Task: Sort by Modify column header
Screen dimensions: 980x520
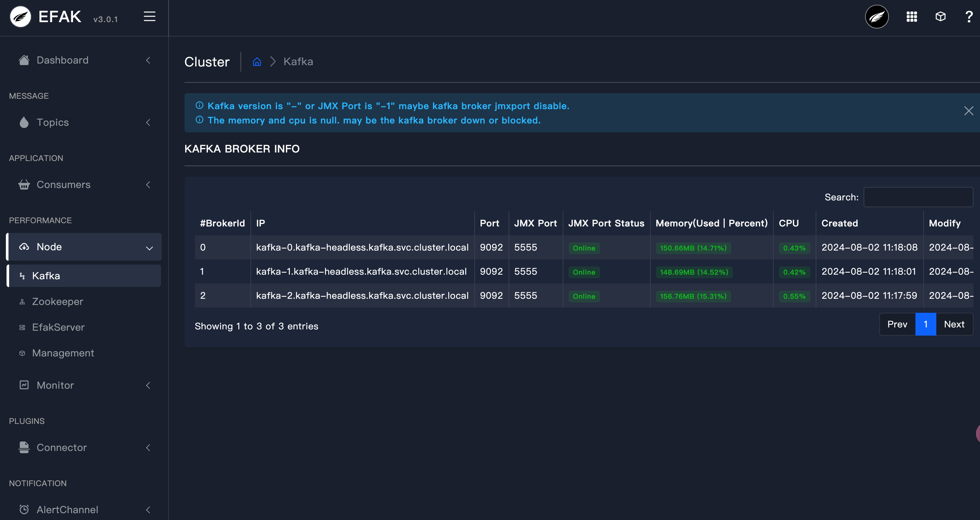Action: pyautogui.click(x=948, y=223)
